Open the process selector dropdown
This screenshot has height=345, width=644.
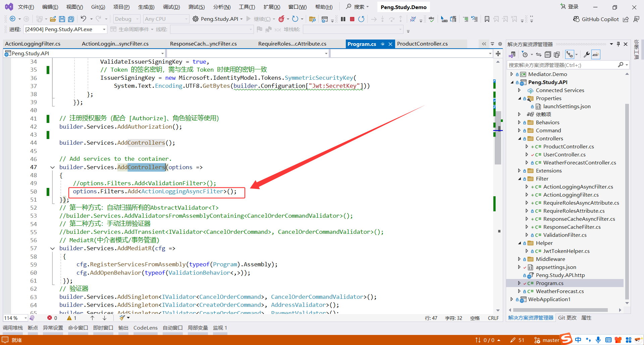tap(65, 29)
